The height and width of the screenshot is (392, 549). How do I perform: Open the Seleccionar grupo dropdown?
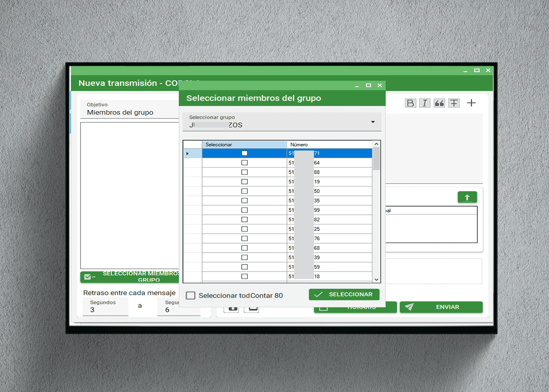click(373, 122)
